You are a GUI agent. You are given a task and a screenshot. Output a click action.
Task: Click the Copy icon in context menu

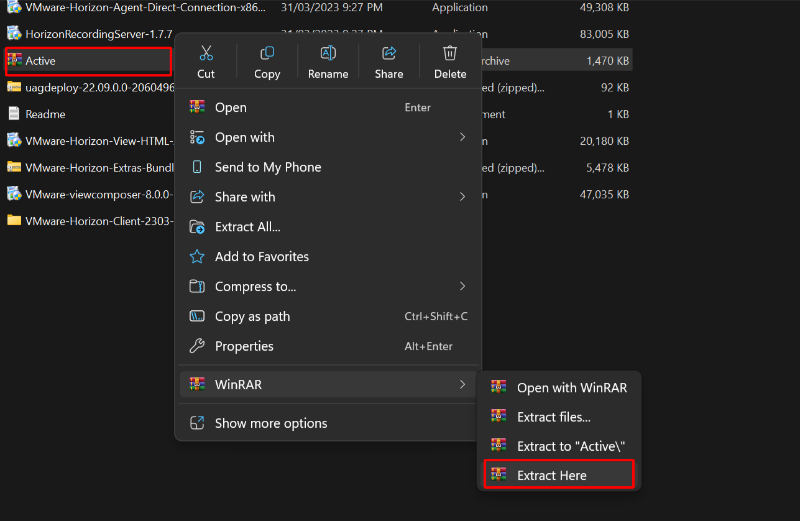[267, 54]
